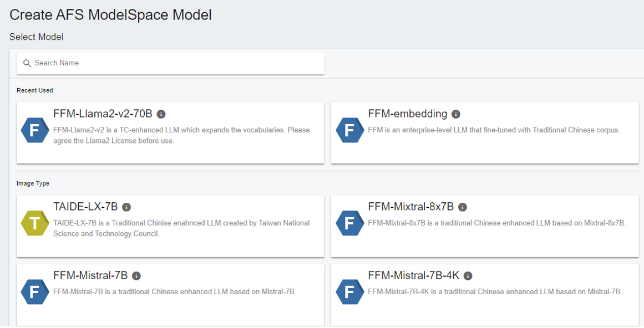644x328 pixels.
Task: Click the F hexagon logo of FFM-Mistral-7B-4K
Action: point(350,292)
